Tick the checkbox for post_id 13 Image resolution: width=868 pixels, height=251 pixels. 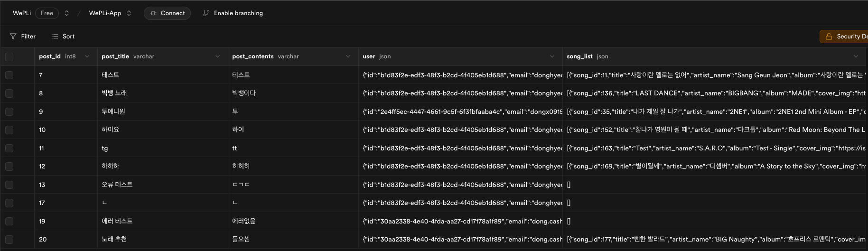pos(9,185)
